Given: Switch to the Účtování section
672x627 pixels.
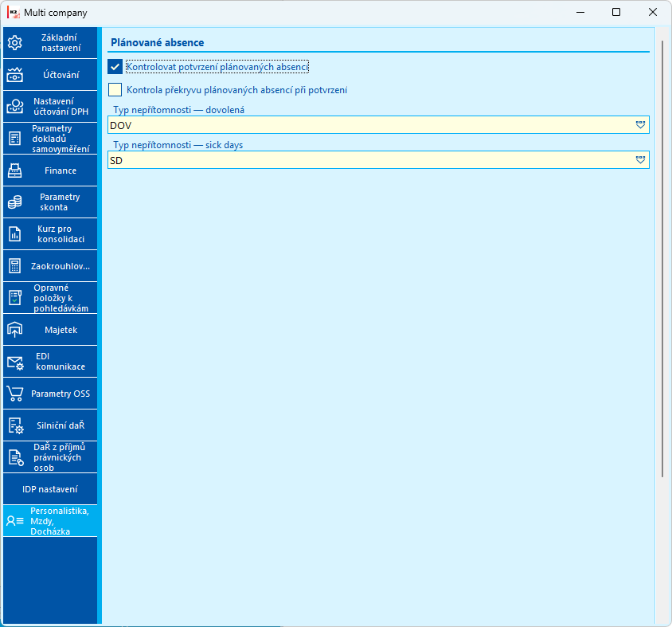Looking at the screenshot, I should pos(50,75).
